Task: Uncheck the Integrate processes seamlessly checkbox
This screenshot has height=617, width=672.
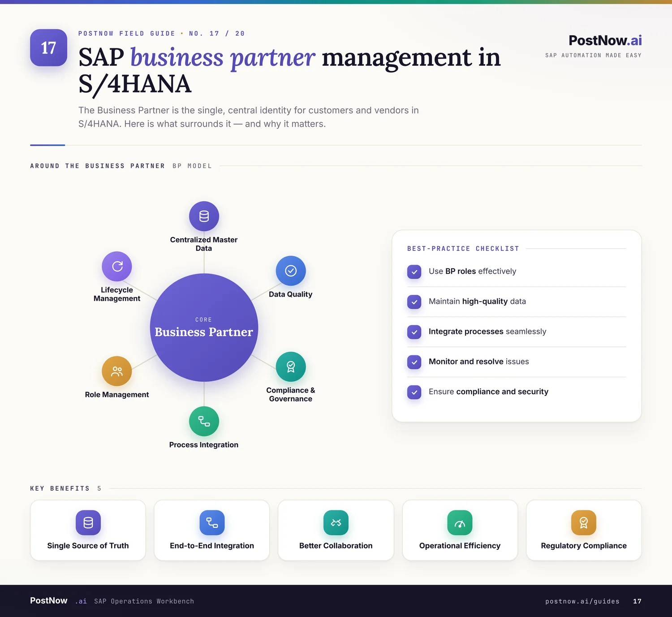Action: coord(414,332)
